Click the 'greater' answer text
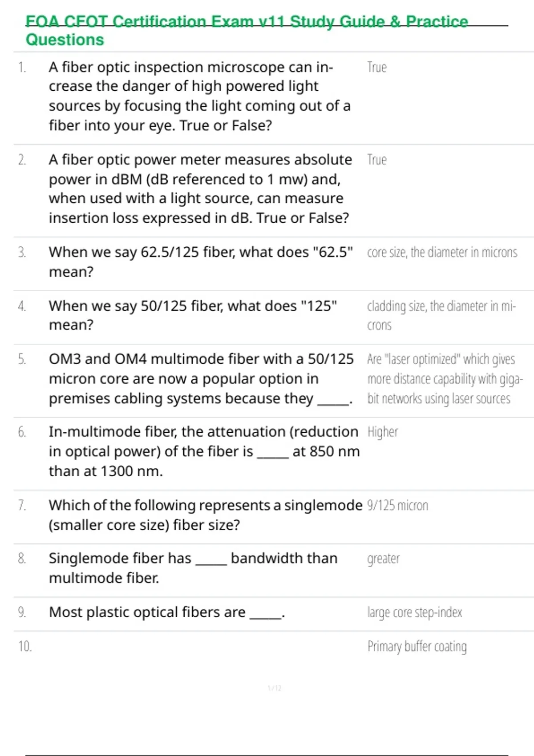 coord(383,559)
